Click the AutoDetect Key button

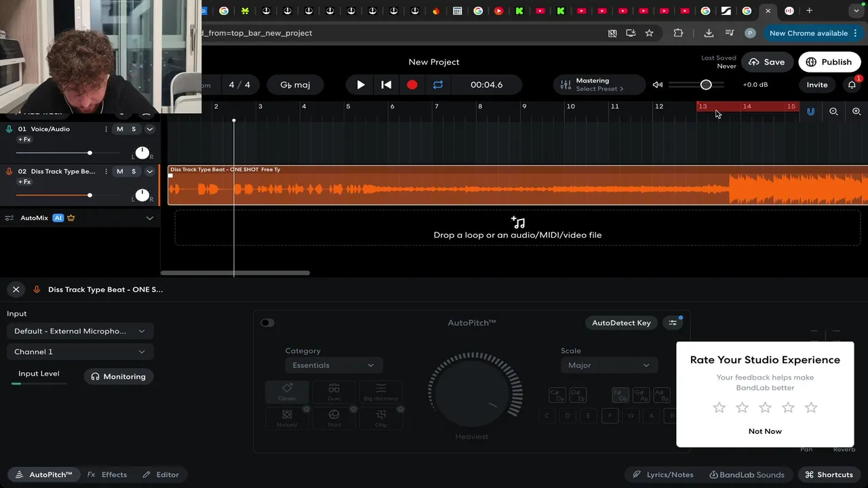tap(621, 323)
